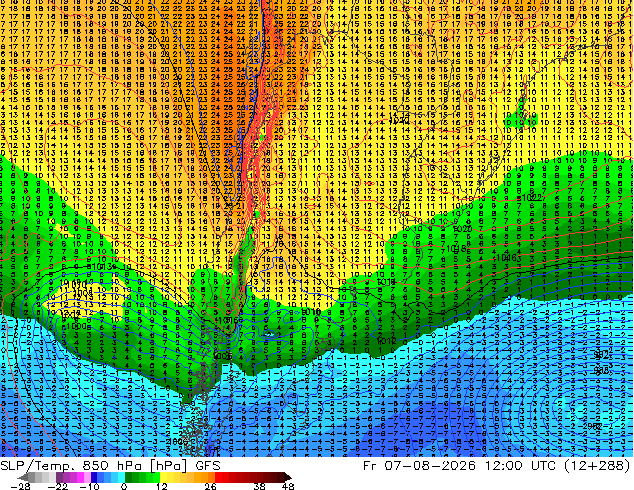634x490 pixels.
Task: Click the "1022" isobar label
Action: pyautogui.click(x=532, y=198)
